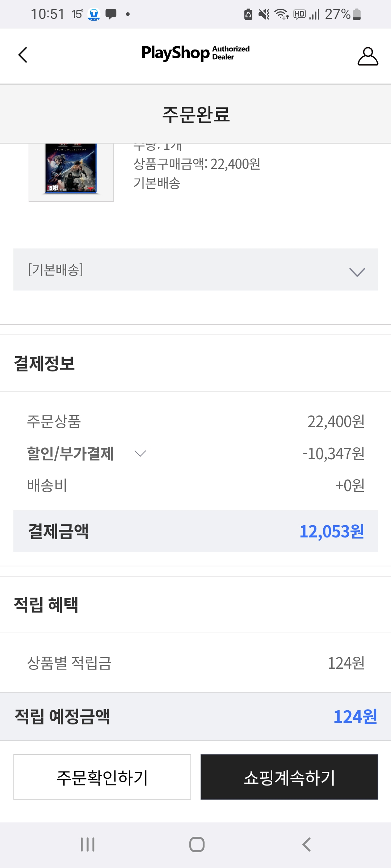This screenshot has height=868, width=391.
Task: Tap the back arrow in header
Action: click(23, 55)
